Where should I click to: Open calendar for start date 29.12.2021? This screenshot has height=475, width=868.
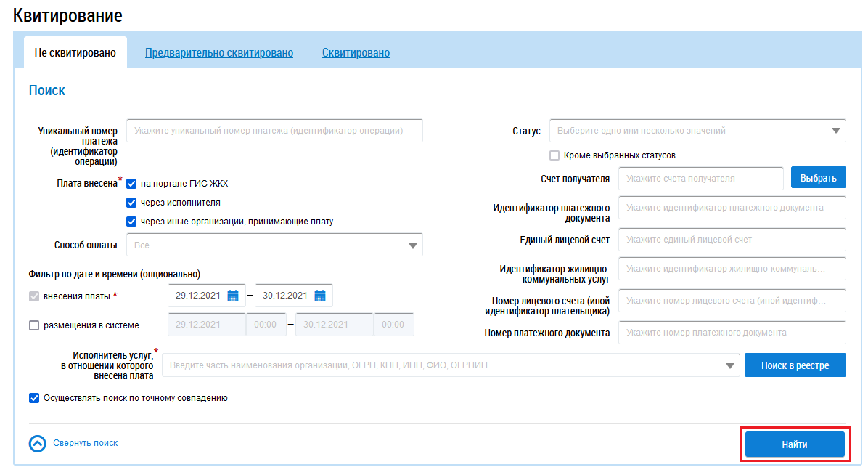(x=233, y=296)
